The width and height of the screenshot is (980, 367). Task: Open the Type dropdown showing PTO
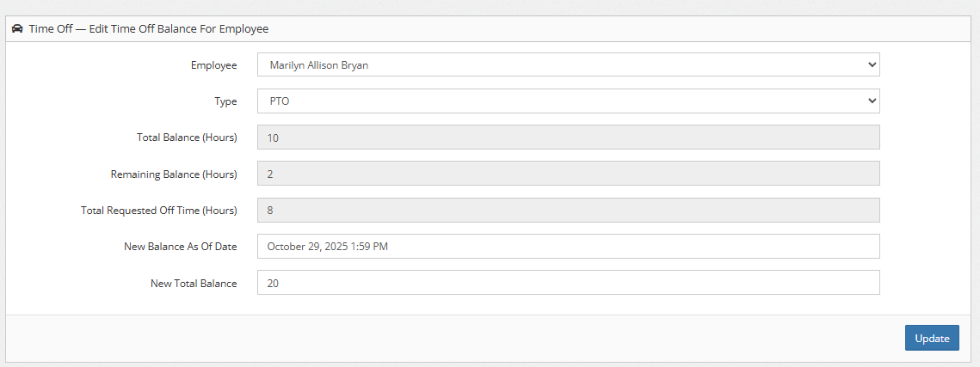click(568, 101)
